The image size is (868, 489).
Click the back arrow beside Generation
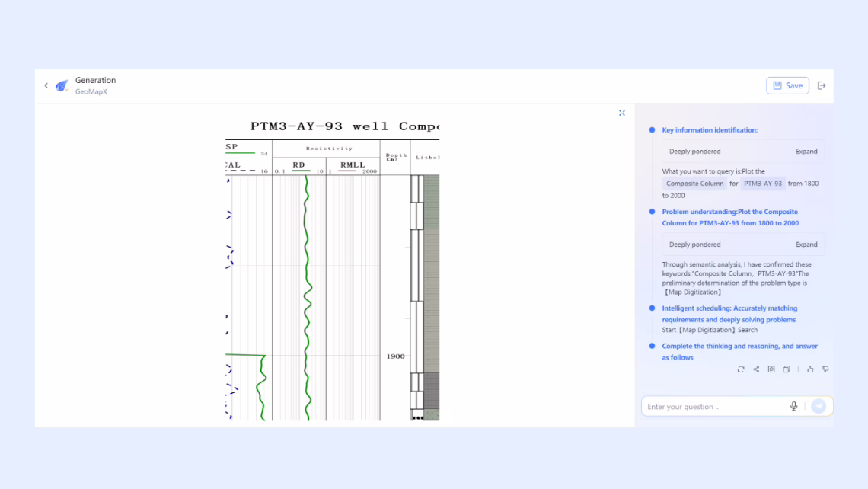(x=46, y=86)
